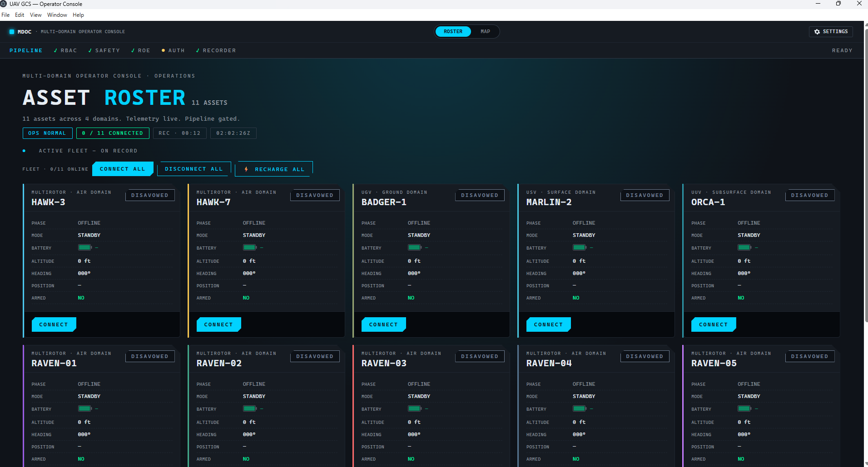Click ORCA-1 card title
Screen dimensions: 868x467
point(708,202)
